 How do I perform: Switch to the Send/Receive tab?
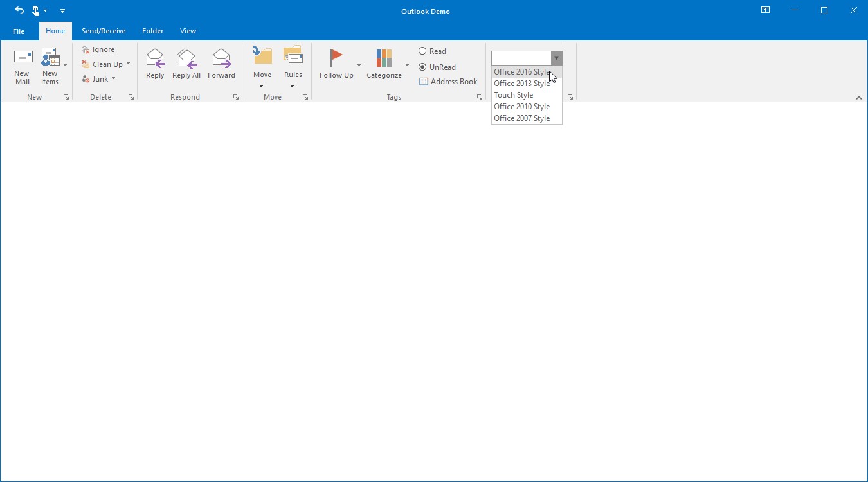[104, 31]
